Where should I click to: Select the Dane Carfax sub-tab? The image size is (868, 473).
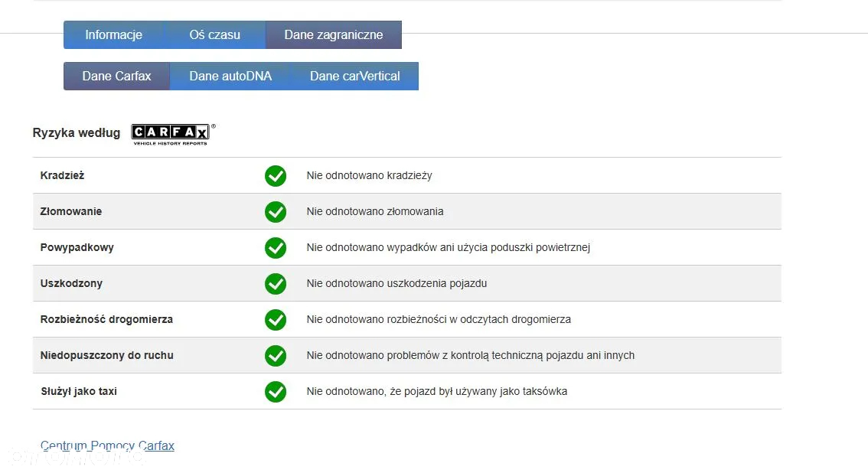[117, 76]
